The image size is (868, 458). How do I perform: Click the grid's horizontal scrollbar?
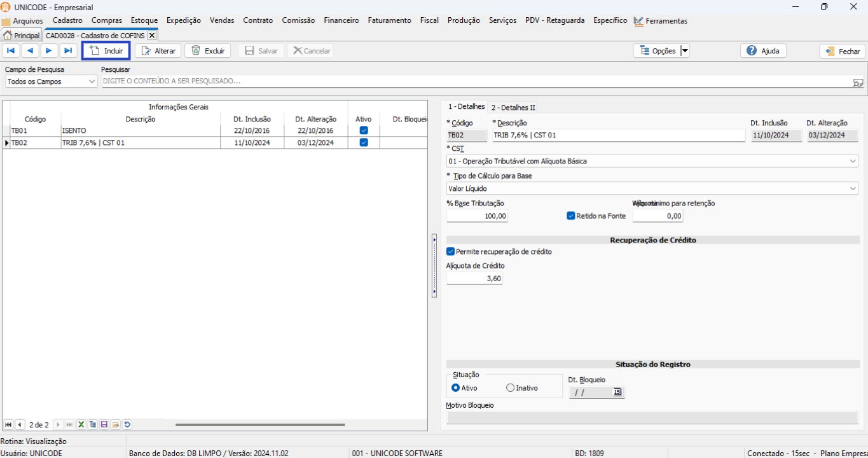click(259, 424)
